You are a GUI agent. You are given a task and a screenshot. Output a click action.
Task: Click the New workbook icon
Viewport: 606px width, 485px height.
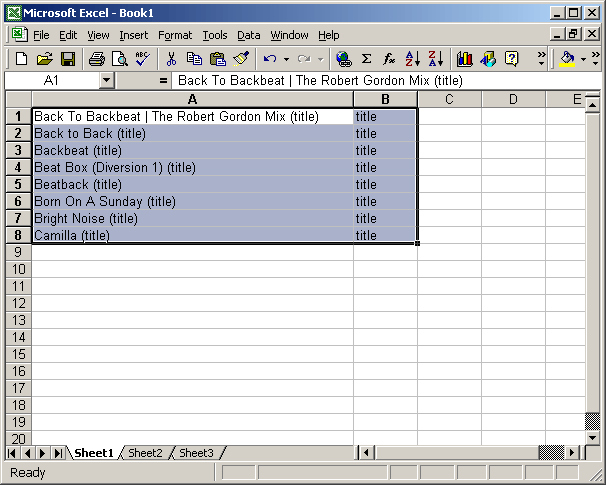point(21,59)
